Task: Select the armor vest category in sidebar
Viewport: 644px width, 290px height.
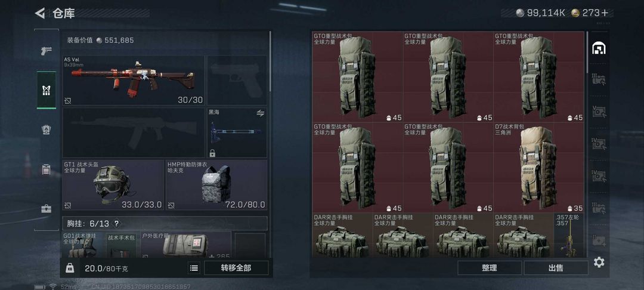Action: pyautogui.click(x=46, y=130)
